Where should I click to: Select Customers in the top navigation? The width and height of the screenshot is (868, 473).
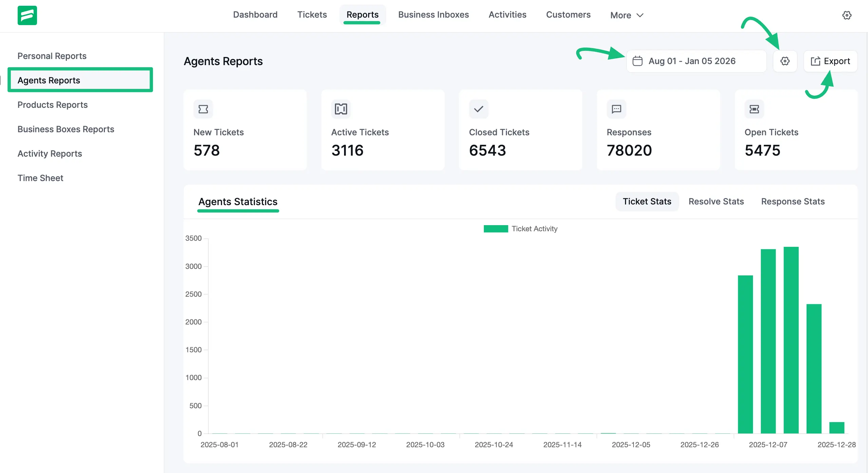coord(568,15)
